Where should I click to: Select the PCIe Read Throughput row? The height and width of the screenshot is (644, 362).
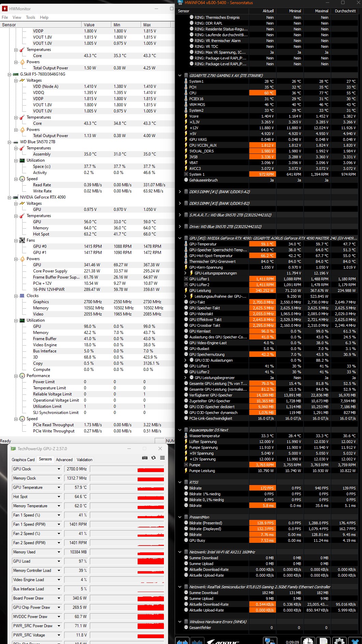pyautogui.click(x=87, y=425)
